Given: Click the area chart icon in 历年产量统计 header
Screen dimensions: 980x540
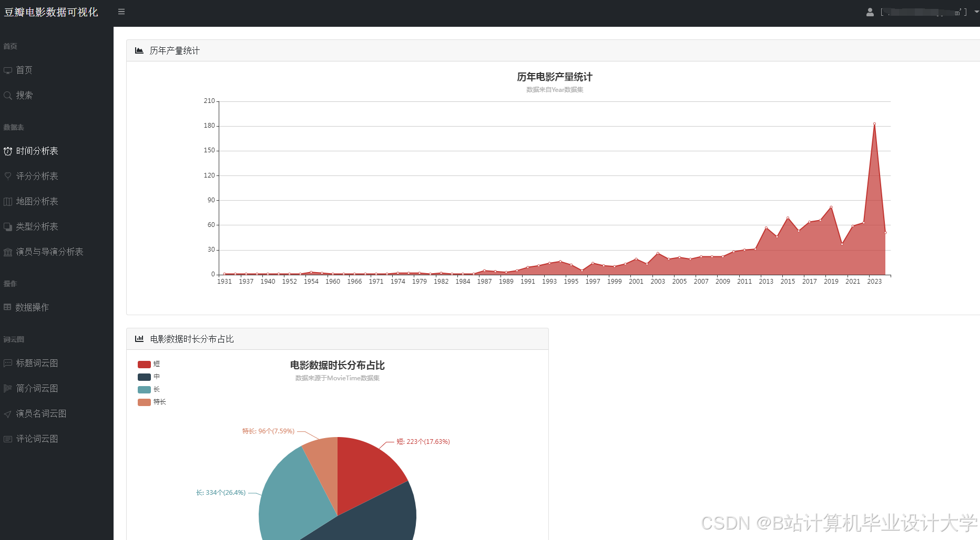Looking at the screenshot, I should coord(139,50).
